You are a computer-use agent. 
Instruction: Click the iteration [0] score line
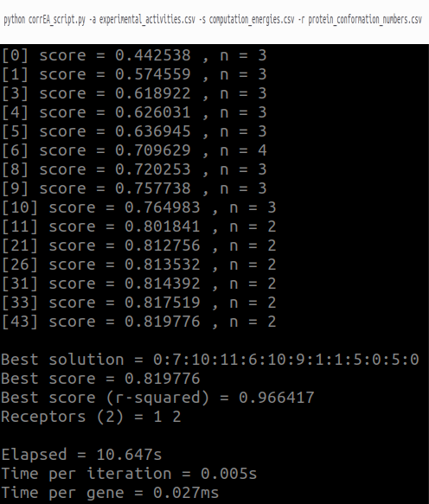[x=134, y=55]
